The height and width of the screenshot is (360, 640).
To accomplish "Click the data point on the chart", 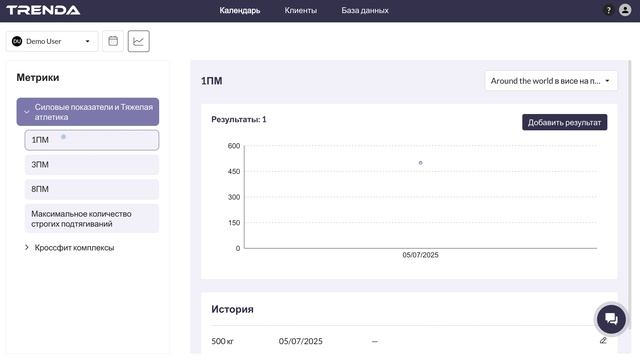I will [420, 163].
